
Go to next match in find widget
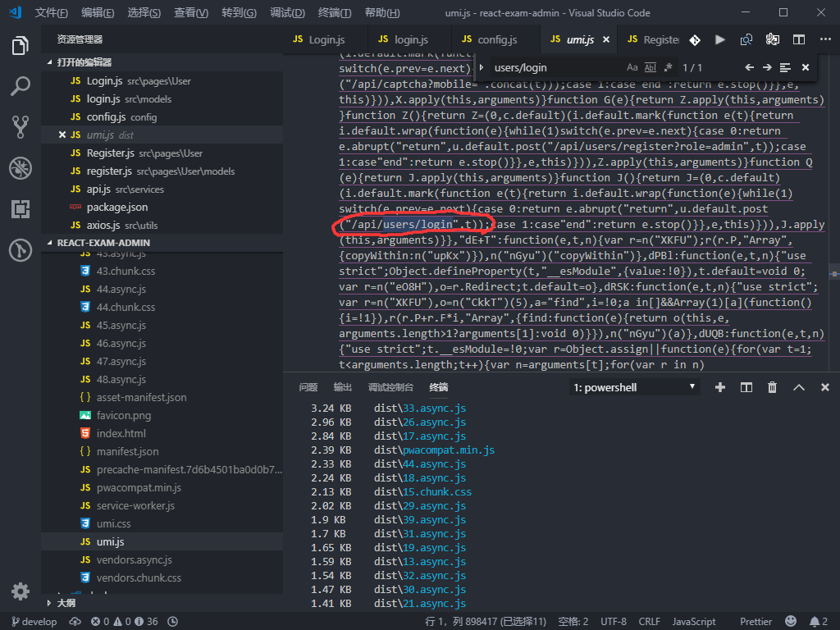pyautogui.click(x=767, y=67)
